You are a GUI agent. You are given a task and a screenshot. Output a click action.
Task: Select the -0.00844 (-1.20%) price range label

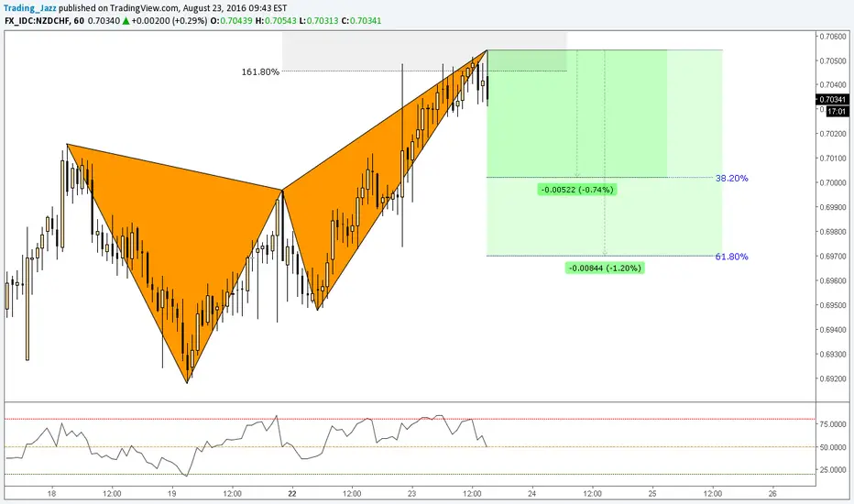(605, 268)
